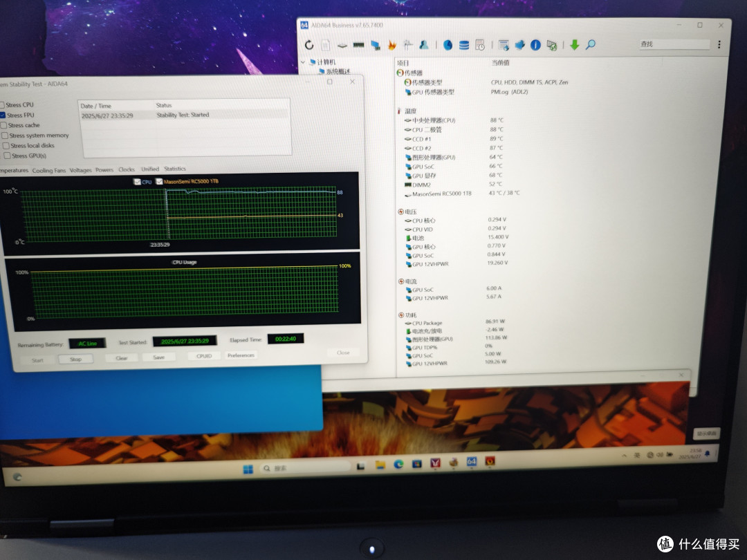Switch to the Clocks tab
The width and height of the screenshot is (747, 560).
tap(127, 169)
